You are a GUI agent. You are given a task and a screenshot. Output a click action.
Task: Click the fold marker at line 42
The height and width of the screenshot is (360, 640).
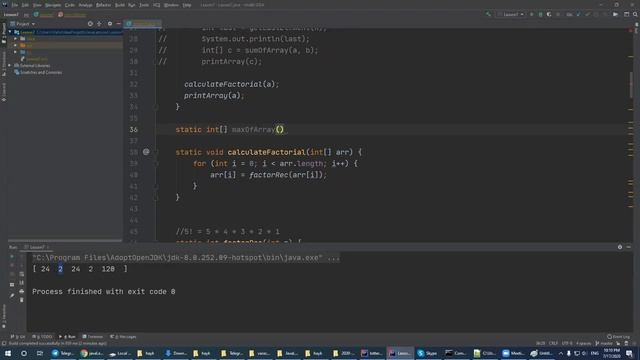[x=156, y=198]
